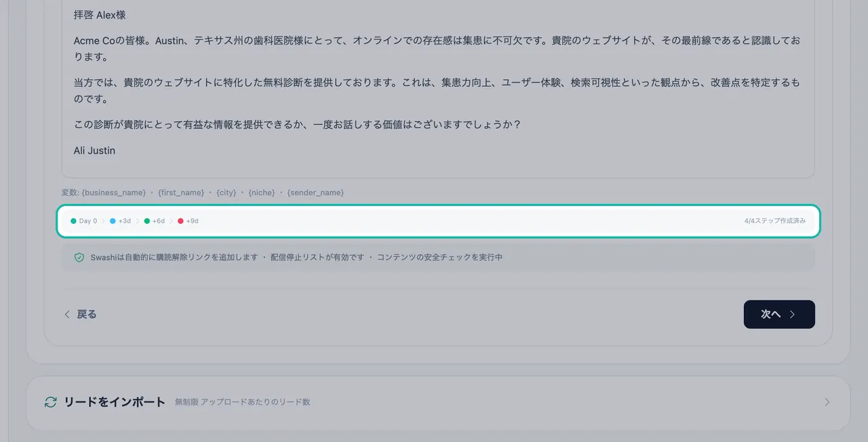The height and width of the screenshot is (442, 868).
Task: Open the リードをインポート section heading
Action: coord(115,402)
